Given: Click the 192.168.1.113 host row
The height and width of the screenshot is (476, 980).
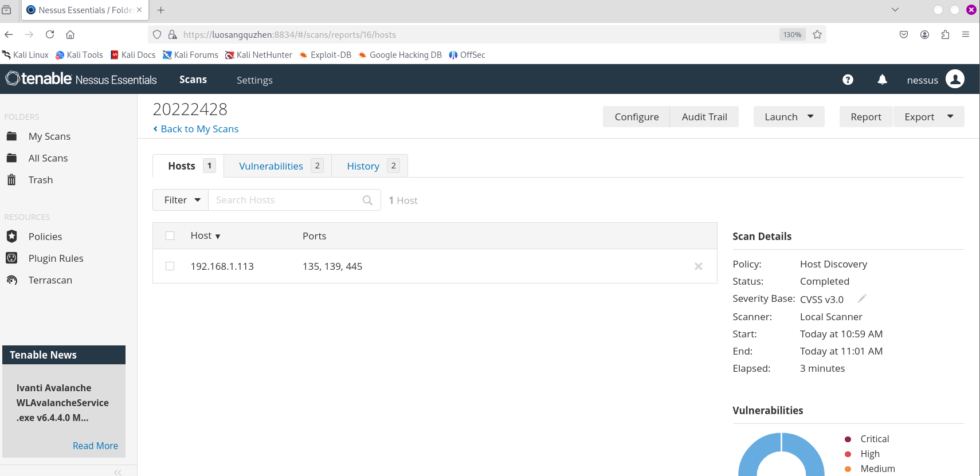Looking at the screenshot, I should click(434, 266).
